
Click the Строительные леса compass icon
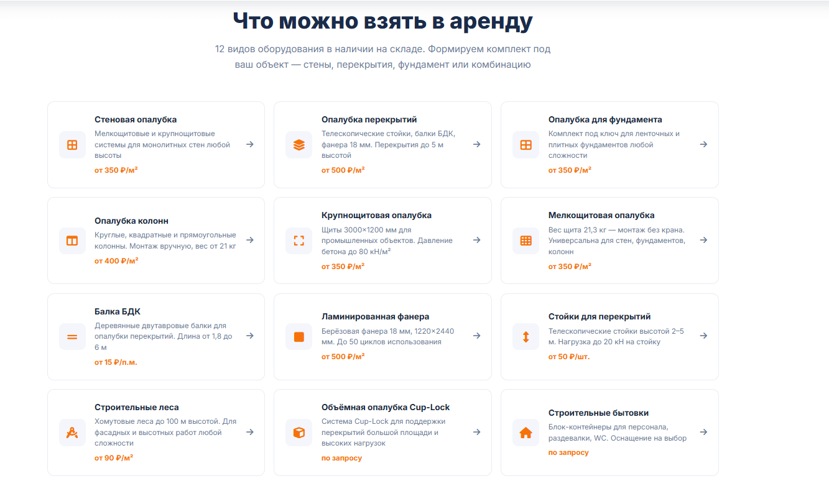pos(72,433)
